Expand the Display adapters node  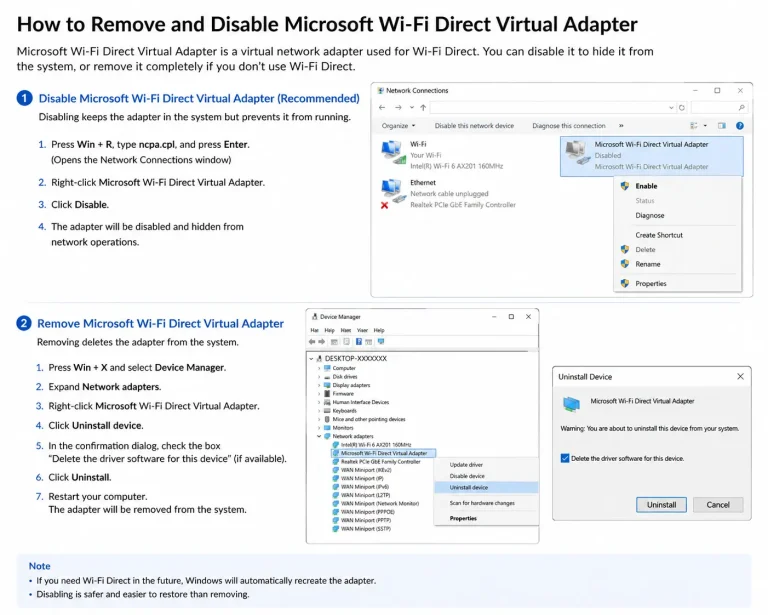point(319,385)
